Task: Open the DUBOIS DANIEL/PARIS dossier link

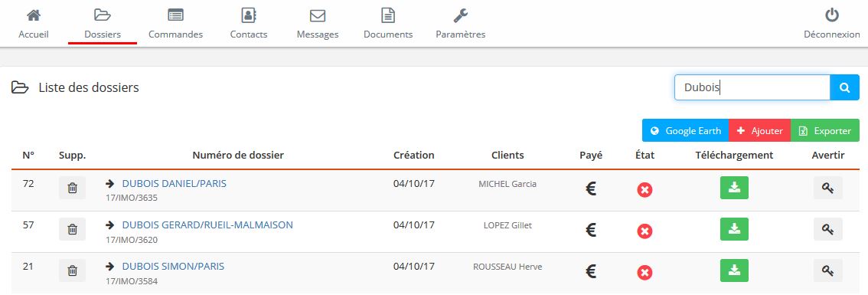Action: [175, 184]
